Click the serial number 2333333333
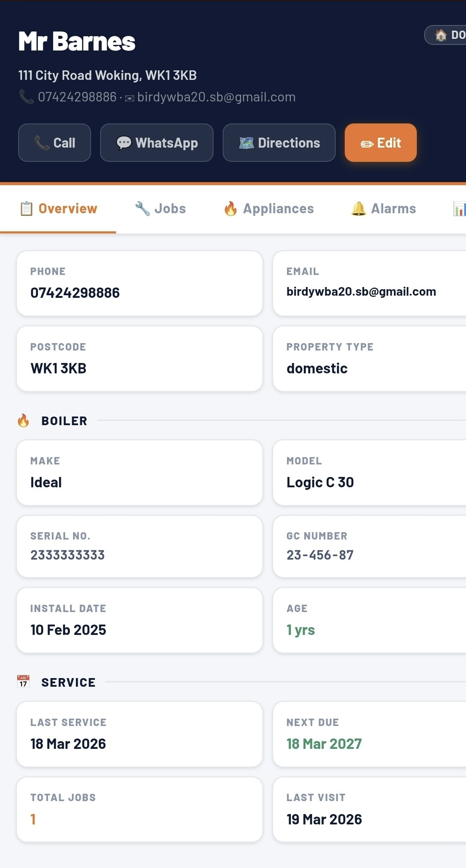This screenshot has width=466, height=868. click(68, 555)
